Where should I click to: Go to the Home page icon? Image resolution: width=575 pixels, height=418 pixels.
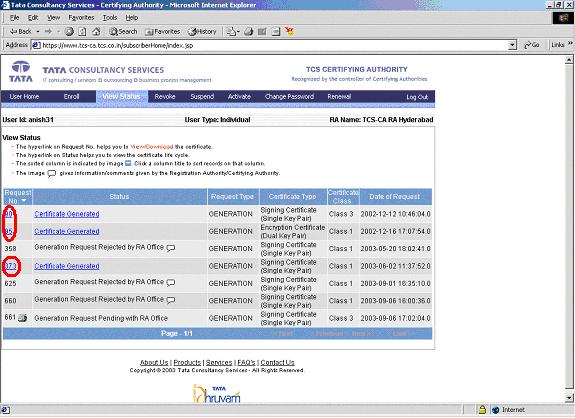point(96,32)
